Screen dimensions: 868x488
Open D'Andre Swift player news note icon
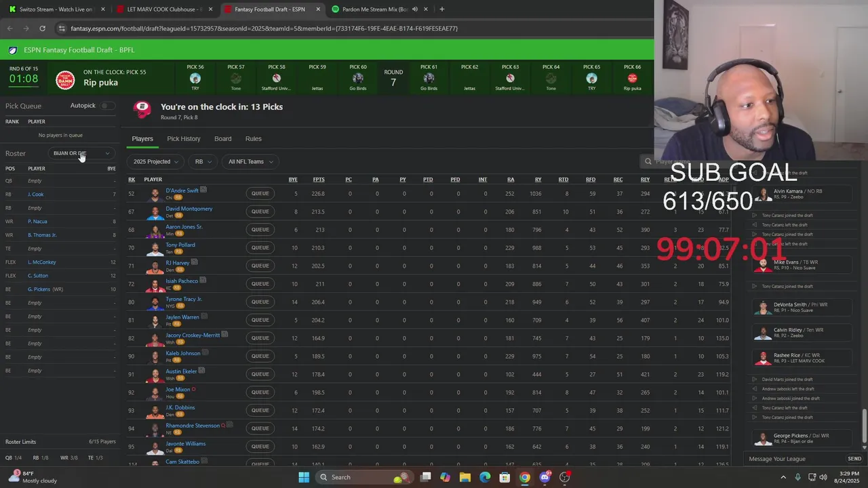[203, 190]
